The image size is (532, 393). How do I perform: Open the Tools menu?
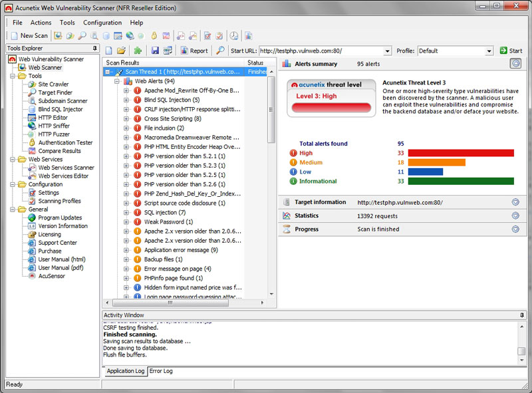click(x=67, y=23)
